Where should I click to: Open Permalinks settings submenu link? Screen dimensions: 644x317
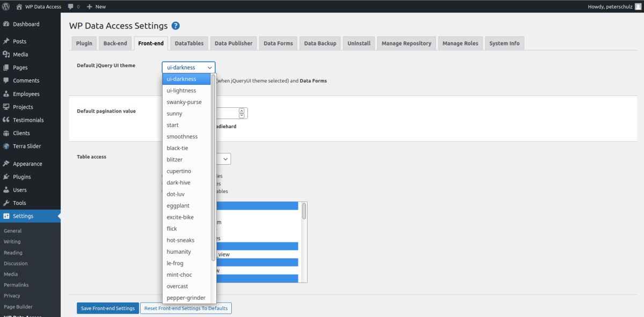(x=16, y=285)
